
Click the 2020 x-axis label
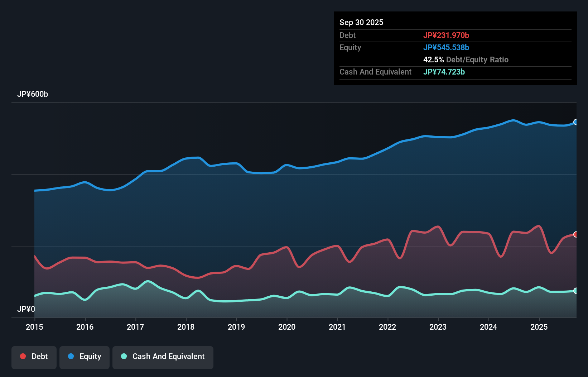click(x=287, y=327)
